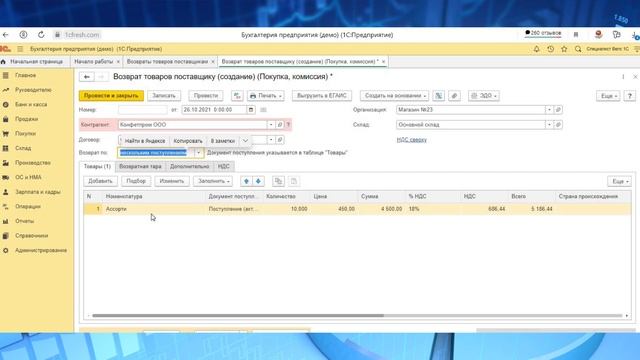
Task: Expand the Печать dropdown
Action: coord(266,96)
